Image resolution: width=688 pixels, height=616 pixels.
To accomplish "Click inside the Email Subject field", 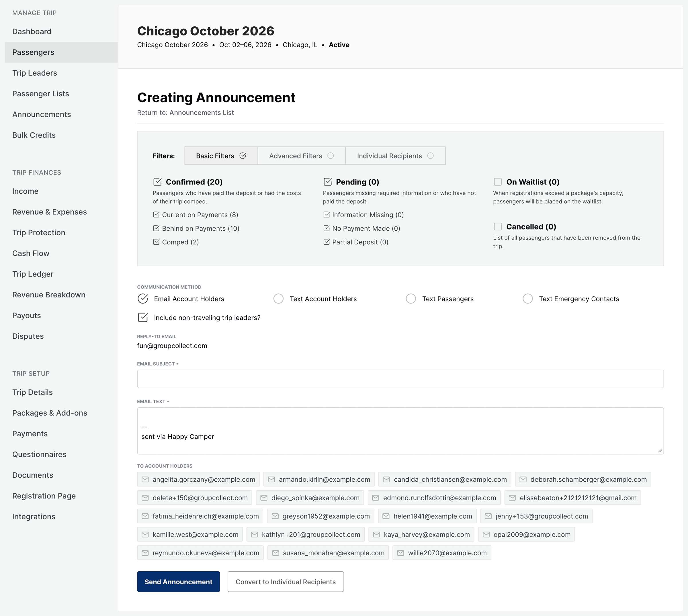I will pos(400,378).
